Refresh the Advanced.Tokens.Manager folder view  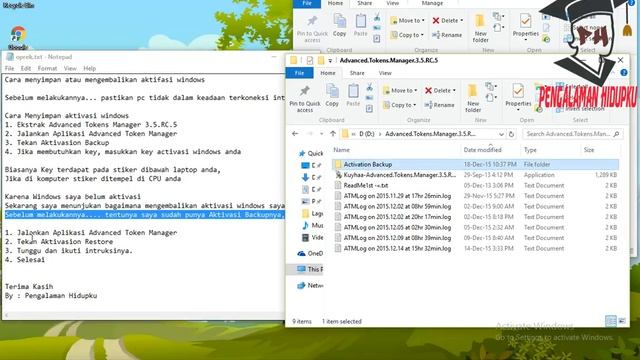coord(511,134)
